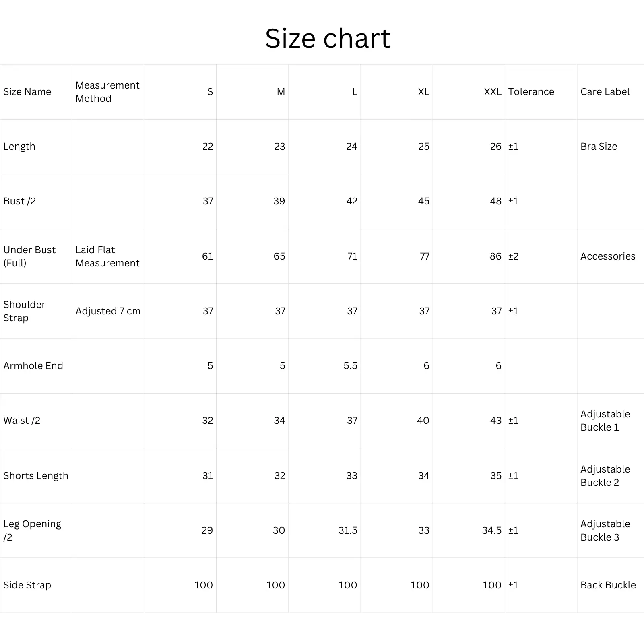Select the Accessories cell

[x=608, y=256]
